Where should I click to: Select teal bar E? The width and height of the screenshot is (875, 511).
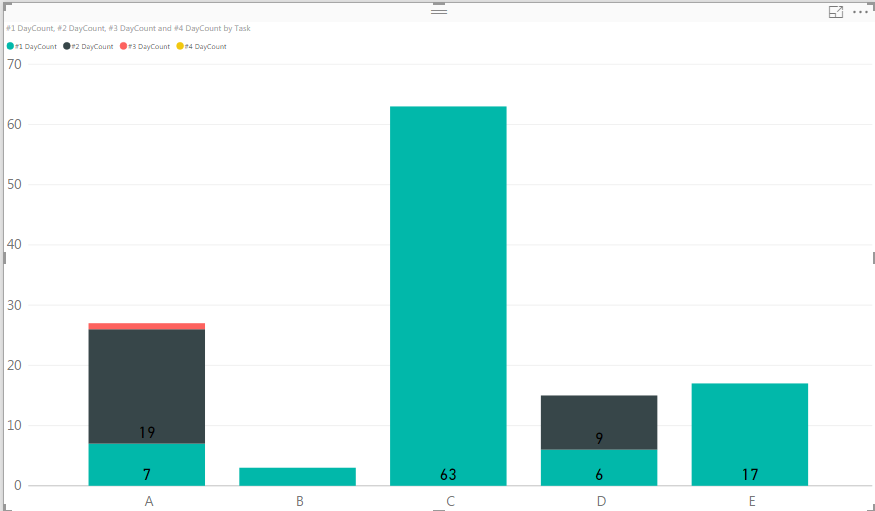[x=749, y=434]
